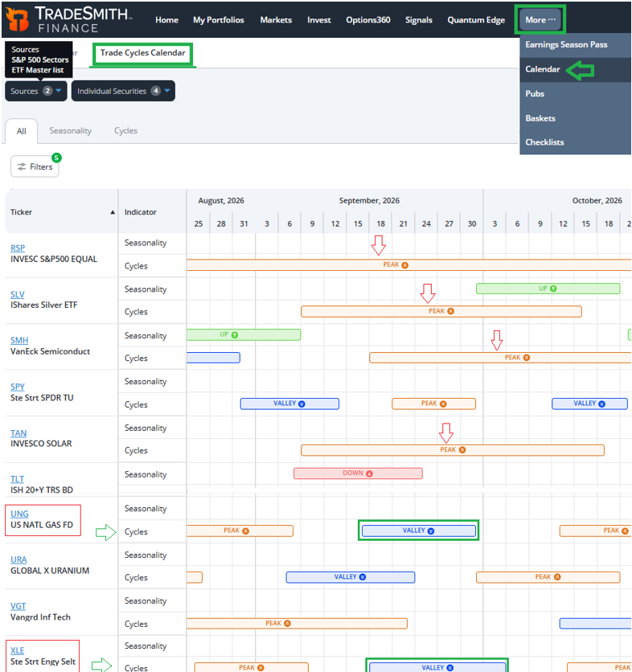This screenshot has height=672, width=632.
Task: Click URA's October PEAK cycle bar
Action: click(548, 577)
